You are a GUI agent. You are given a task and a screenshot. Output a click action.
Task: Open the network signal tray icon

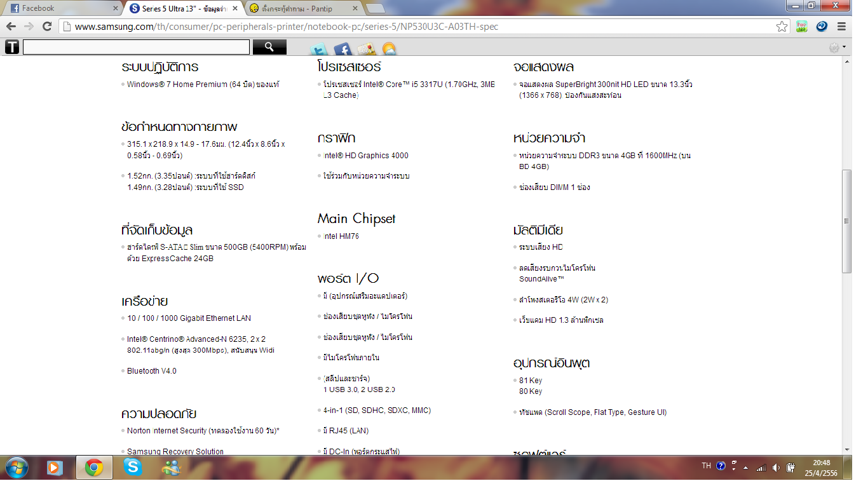click(761, 468)
